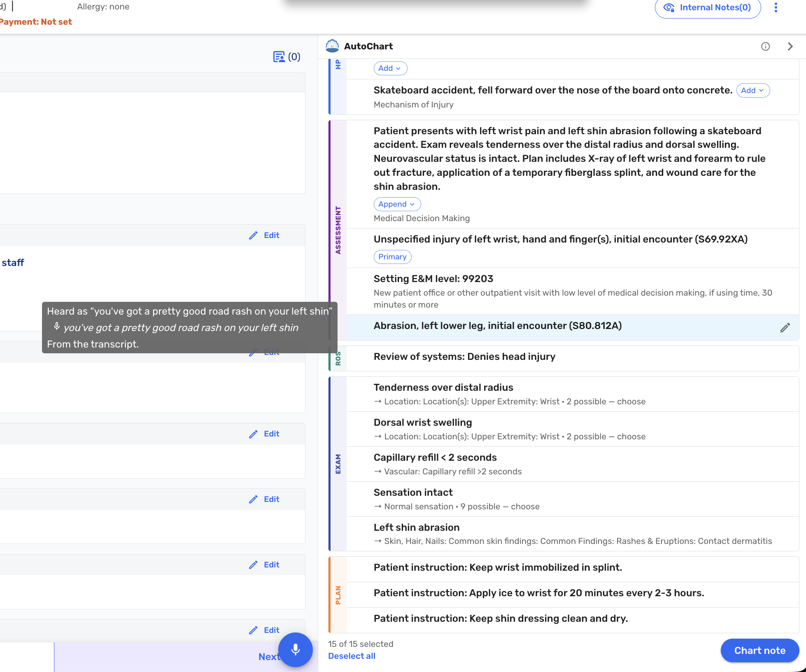Select Review of systems: Denies head injury
The image size is (806, 672).
573,357
